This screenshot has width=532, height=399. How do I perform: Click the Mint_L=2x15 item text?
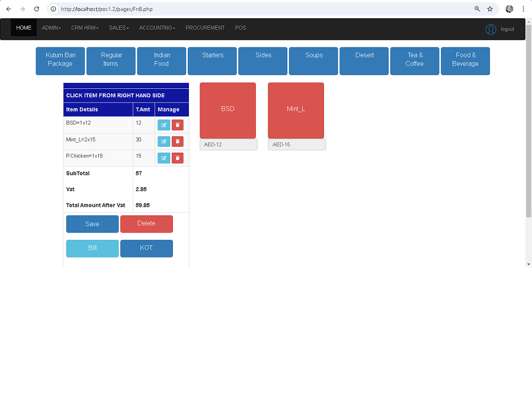81,139
